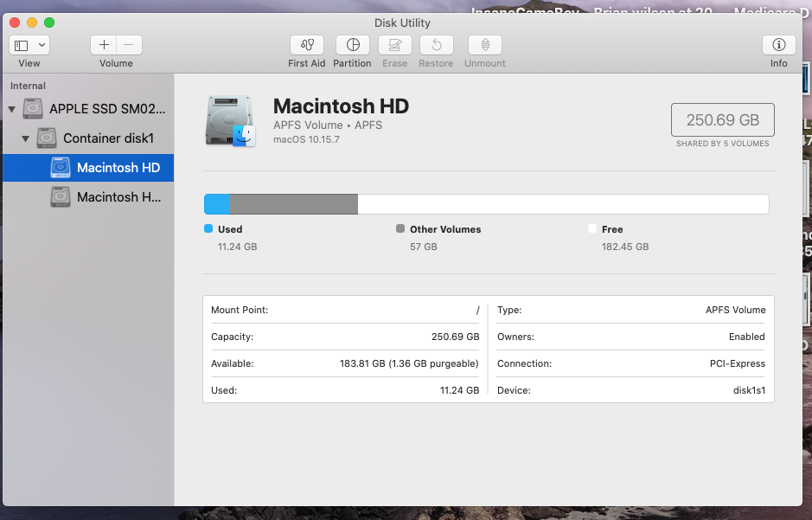Image resolution: width=812 pixels, height=520 pixels.
Task: Click the Restore toolbar icon
Action: tap(436, 45)
